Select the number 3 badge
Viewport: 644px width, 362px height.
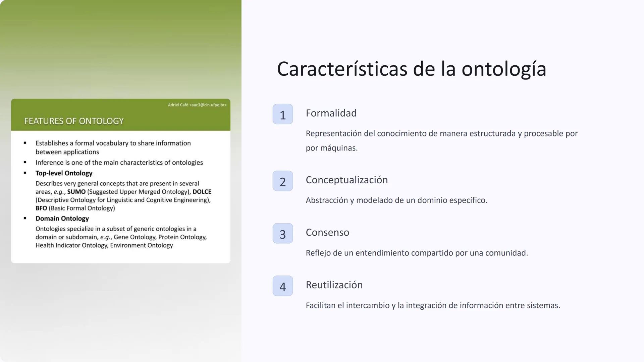[282, 234]
